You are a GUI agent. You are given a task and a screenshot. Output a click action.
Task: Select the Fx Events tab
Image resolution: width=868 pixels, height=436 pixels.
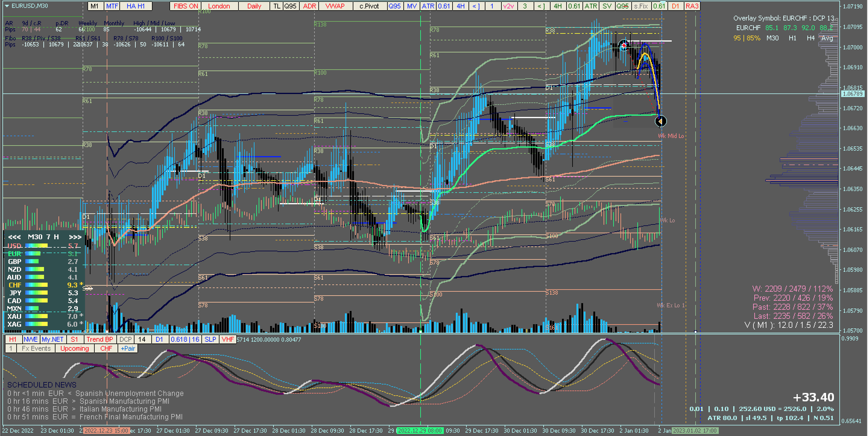pyautogui.click(x=36, y=348)
